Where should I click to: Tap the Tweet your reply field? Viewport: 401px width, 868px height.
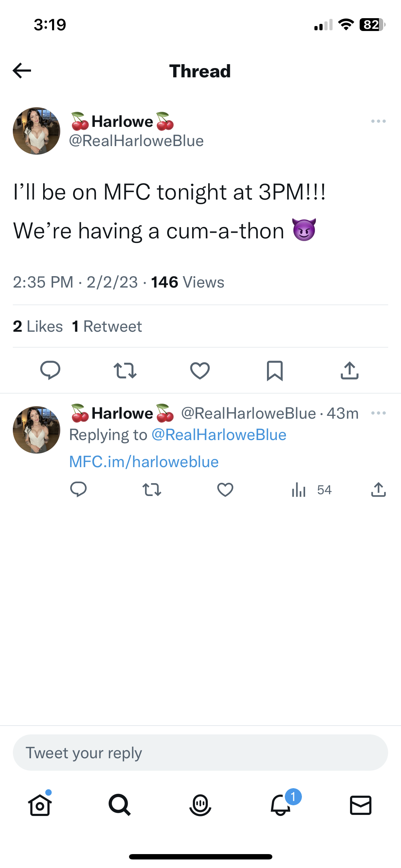click(x=200, y=753)
